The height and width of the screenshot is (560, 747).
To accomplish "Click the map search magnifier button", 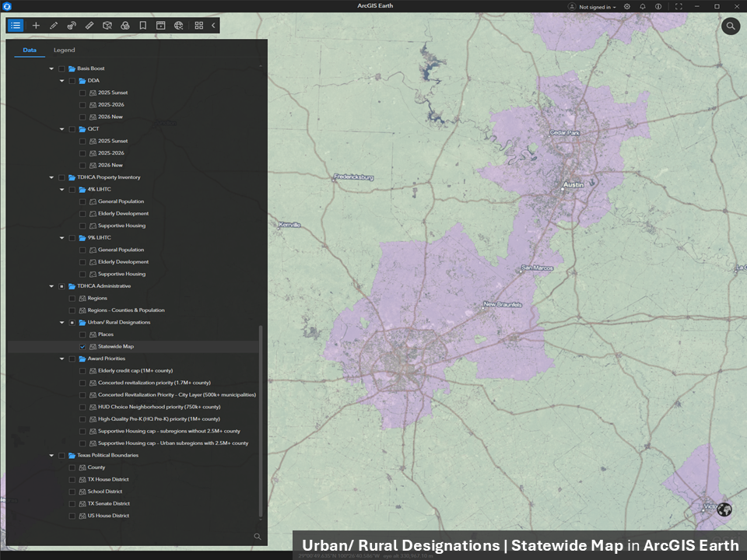I will click(731, 26).
